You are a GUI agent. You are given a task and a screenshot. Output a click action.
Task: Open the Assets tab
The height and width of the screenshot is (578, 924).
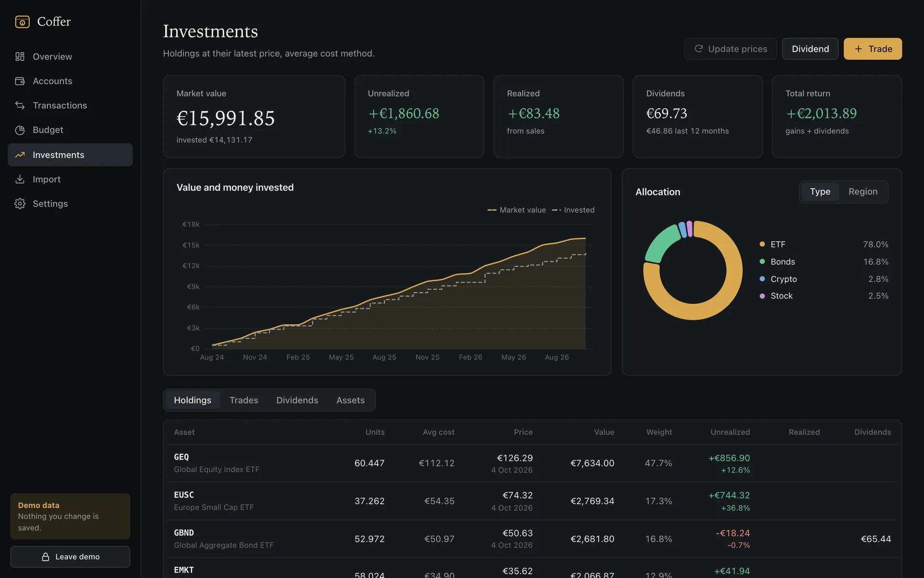350,400
